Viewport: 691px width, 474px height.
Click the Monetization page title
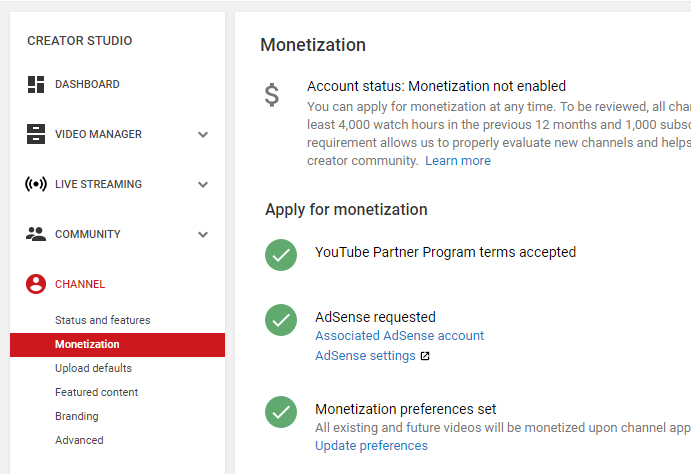[313, 45]
